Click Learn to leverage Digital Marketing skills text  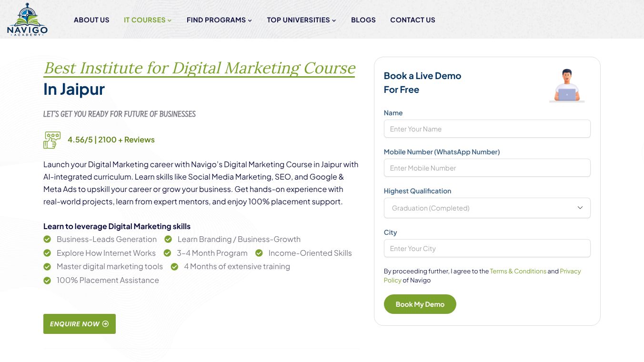[117, 226]
